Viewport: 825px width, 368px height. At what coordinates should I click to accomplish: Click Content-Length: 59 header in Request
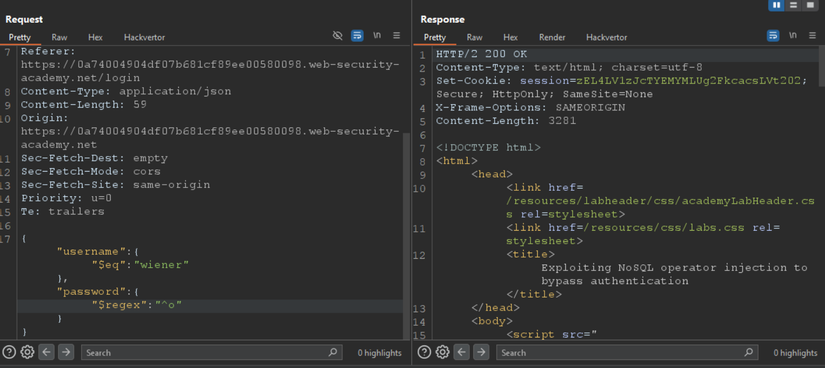tap(84, 105)
